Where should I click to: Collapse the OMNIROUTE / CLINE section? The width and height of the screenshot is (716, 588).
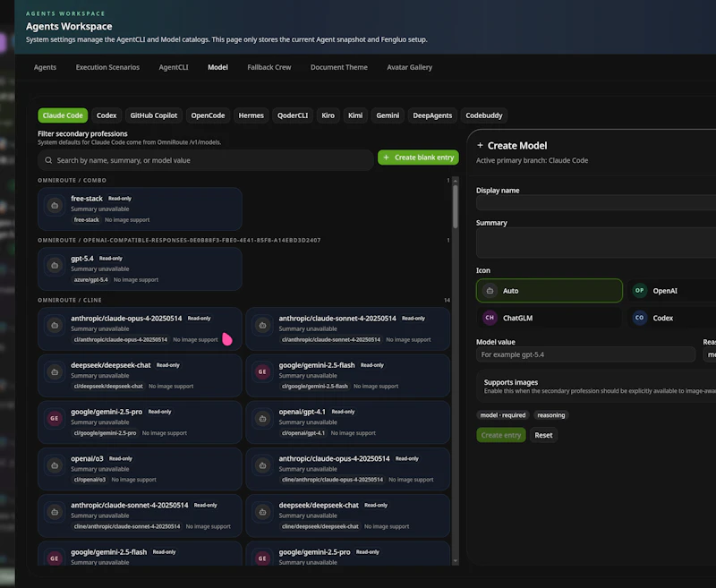(x=70, y=300)
